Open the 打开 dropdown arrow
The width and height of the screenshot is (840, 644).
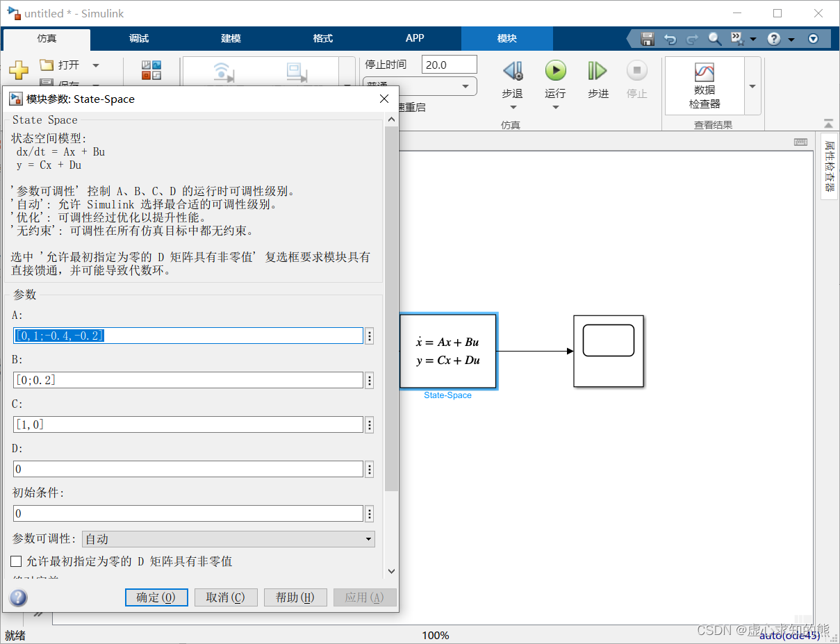click(96, 65)
